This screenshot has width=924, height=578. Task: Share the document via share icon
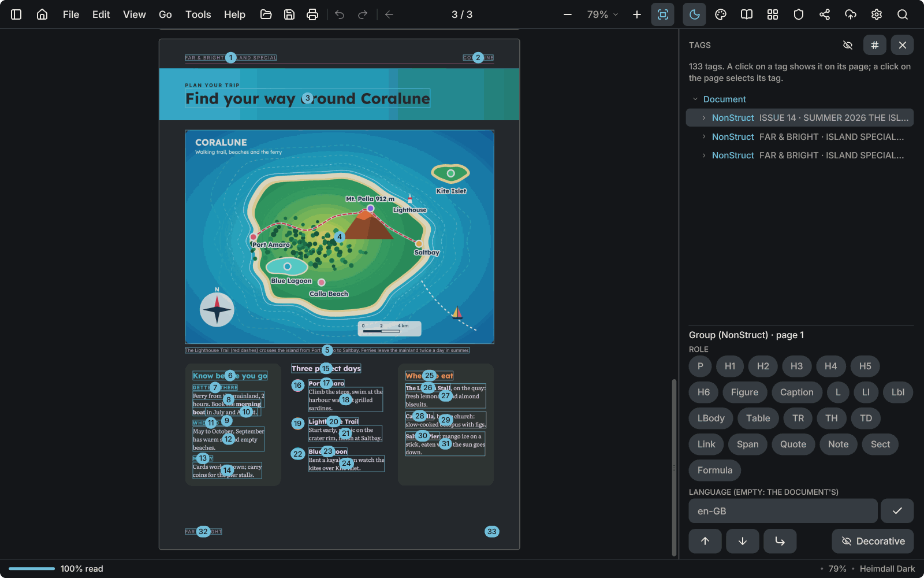pos(825,14)
